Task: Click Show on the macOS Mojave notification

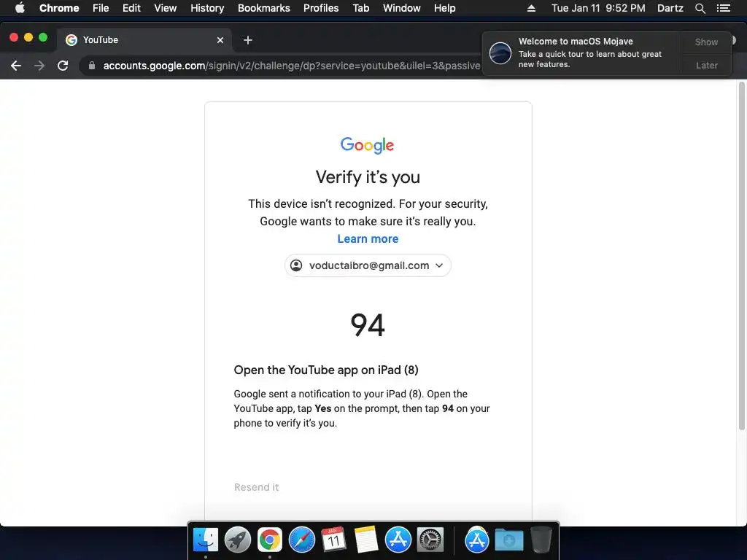Action: (x=706, y=42)
